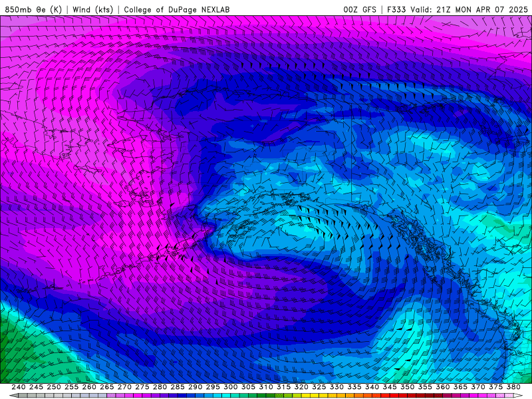Click the '00Z GFS' model run label

(360, 9)
